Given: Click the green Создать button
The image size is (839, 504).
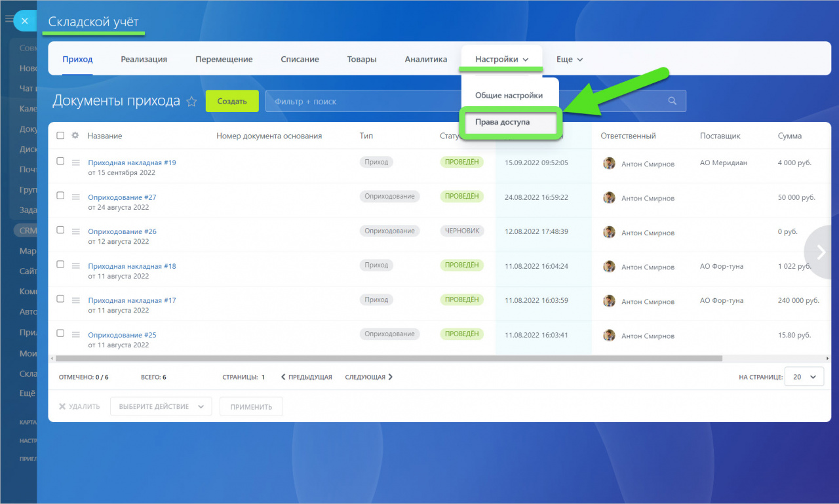Looking at the screenshot, I should (x=232, y=101).
